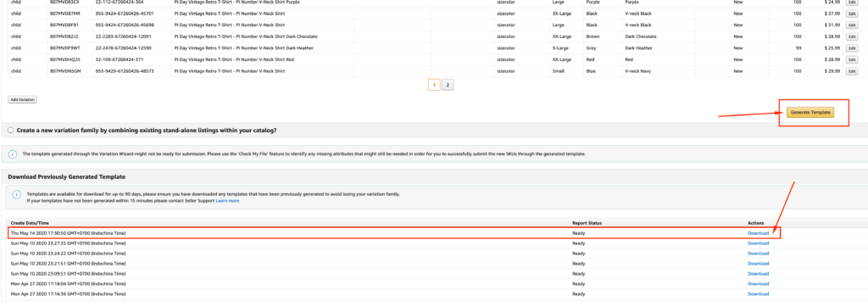Click the Generate Template button
Image resolution: width=868 pixels, height=307 pixels.
[811, 112]
